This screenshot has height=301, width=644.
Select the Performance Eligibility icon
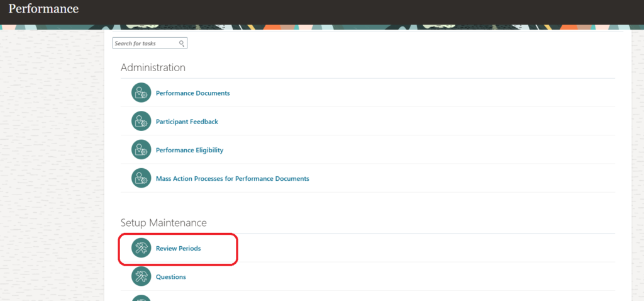point(142,150)
